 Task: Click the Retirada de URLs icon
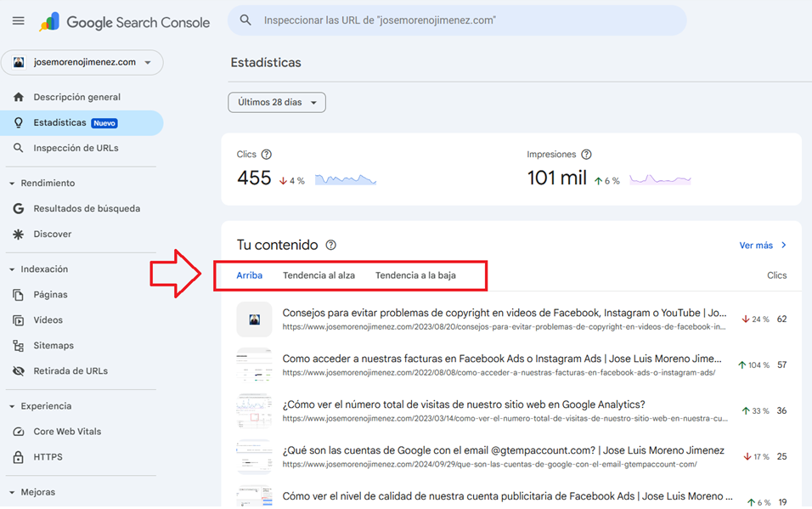pyautogui.click(x=18, y=371)
